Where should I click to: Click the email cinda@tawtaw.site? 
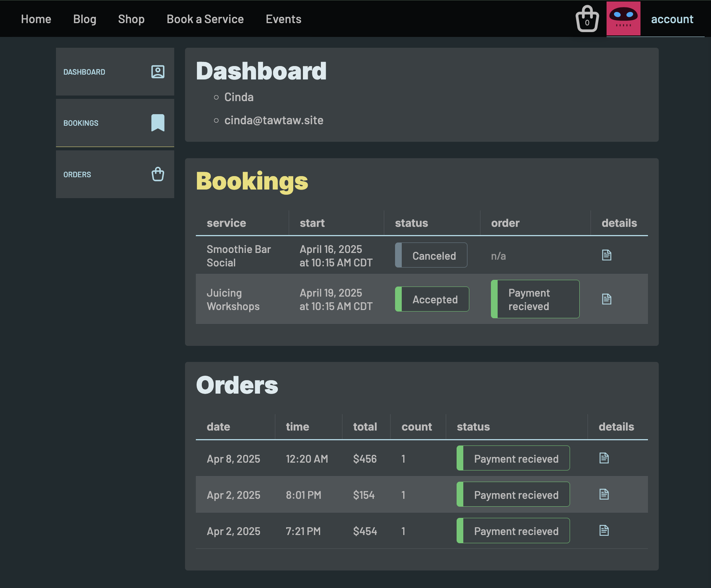pyautogui.click(x=274, y=120)
